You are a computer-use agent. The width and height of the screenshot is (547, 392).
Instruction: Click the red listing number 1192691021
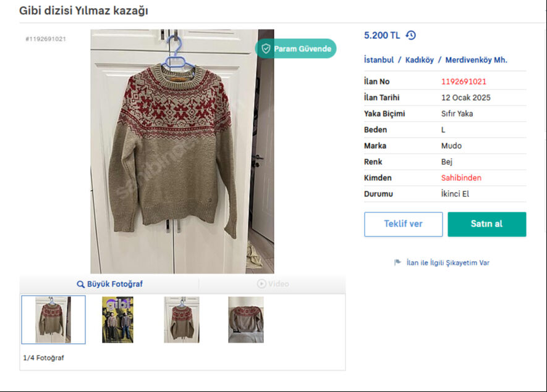coord(464,81)
